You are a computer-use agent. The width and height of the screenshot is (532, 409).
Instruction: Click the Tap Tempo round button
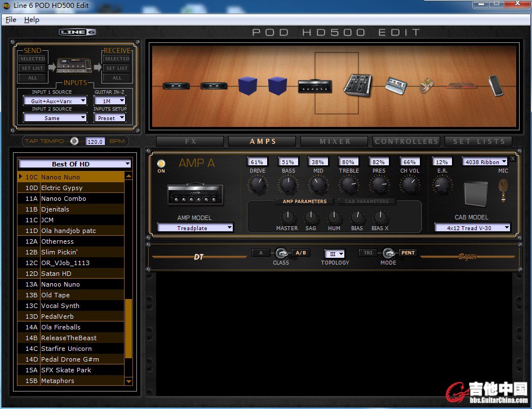point(74,141)
